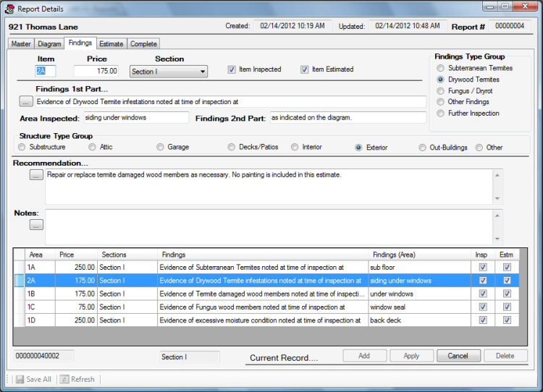Select grid row 1A sub floor
543x392 pixels.
tap(266, 268)
